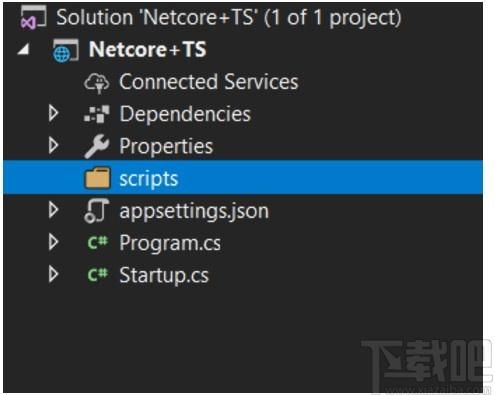Click the appsettings.json file icon
The width and height of the screenshot is (495, 395).
pos(96,210)
